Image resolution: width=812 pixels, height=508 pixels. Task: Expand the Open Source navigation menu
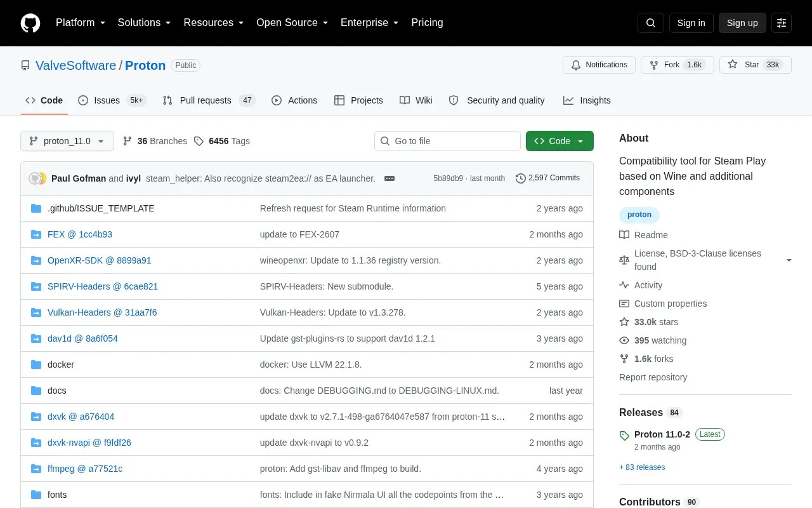point(292,23)
